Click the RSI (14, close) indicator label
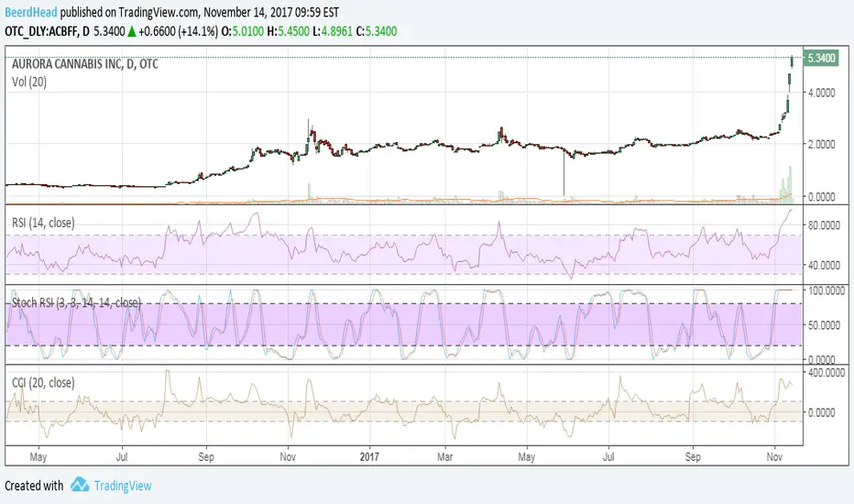854x504 pixels. 44,223
